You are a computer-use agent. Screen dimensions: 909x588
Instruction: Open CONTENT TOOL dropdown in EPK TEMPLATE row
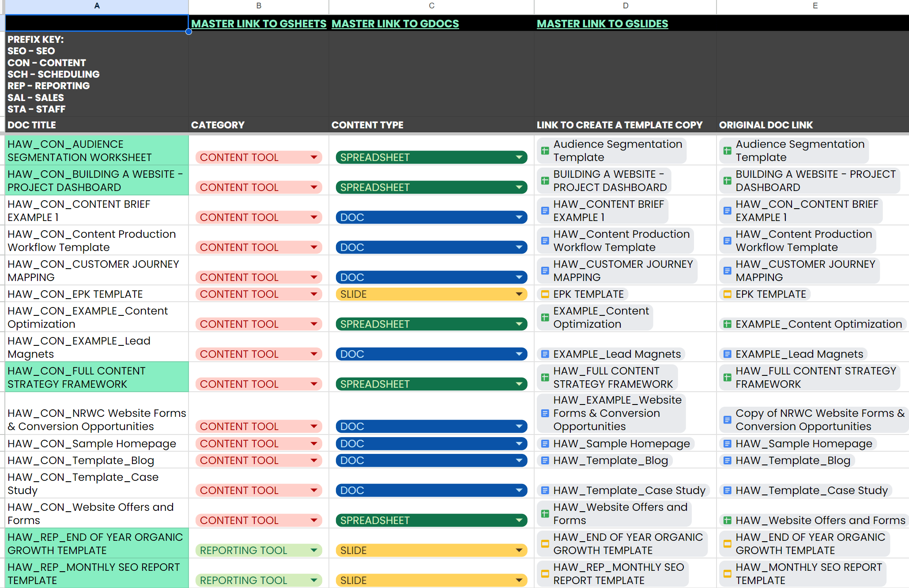pyautogui.click(x=314, y=294)
